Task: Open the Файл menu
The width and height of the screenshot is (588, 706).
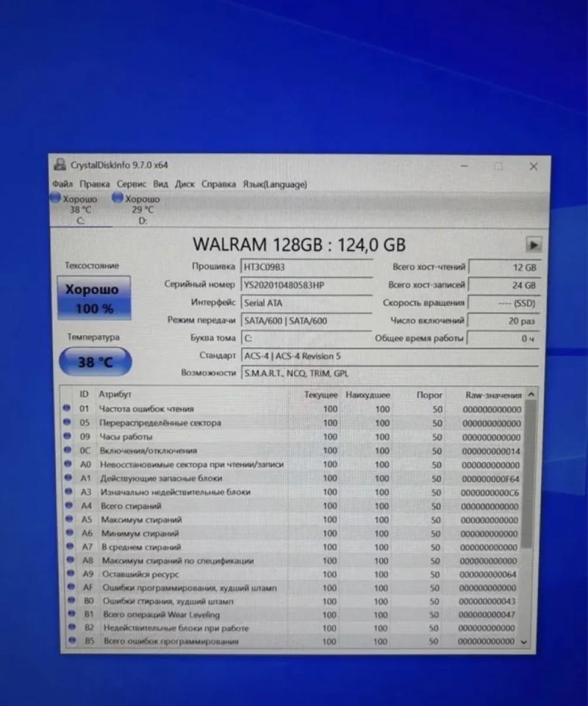Action: [62, 184]
